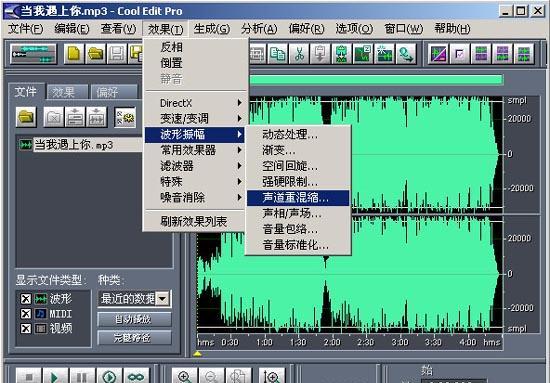Open the 帮助(H) menu
Viewport: 550px width, 383px height.
pyautogui.click(x=452, y=29)
